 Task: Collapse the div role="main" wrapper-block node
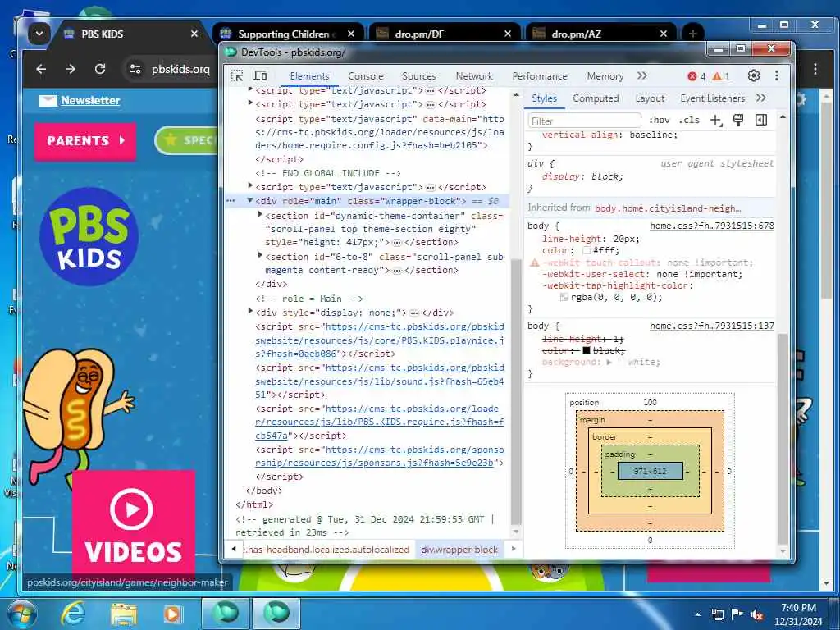(x=249, y=200)
